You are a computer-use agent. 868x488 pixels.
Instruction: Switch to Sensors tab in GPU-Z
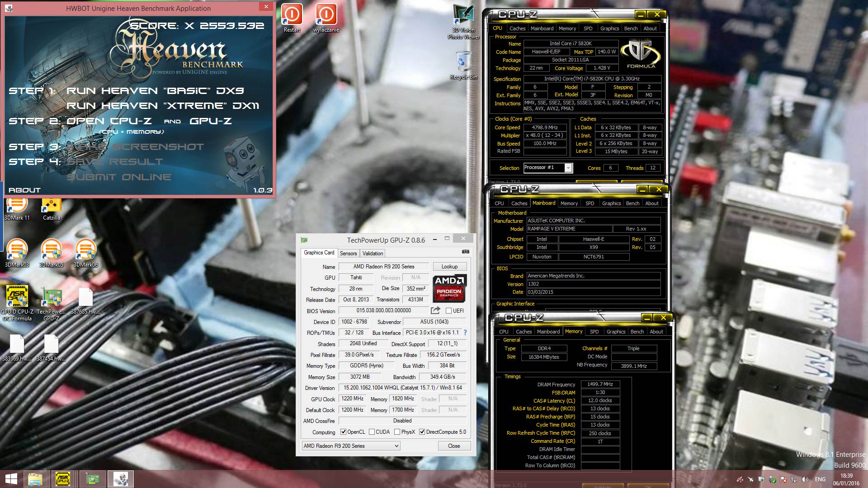point(348,253)
